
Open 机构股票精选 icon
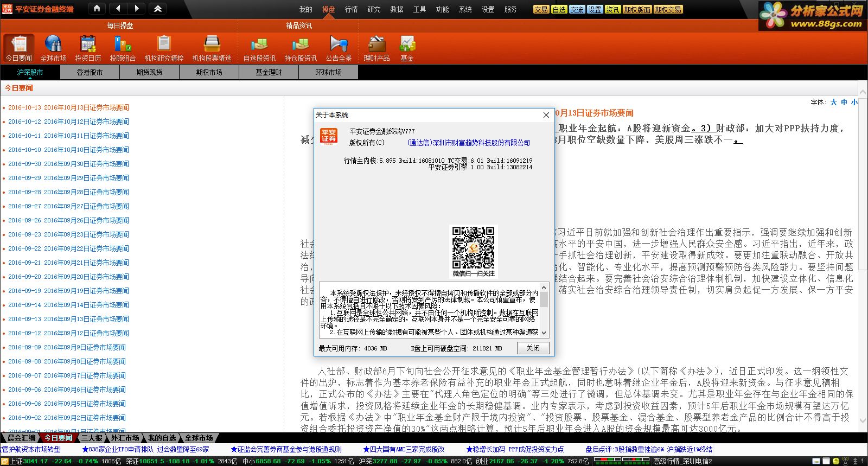pyautogui.click(x=212, y=48)
